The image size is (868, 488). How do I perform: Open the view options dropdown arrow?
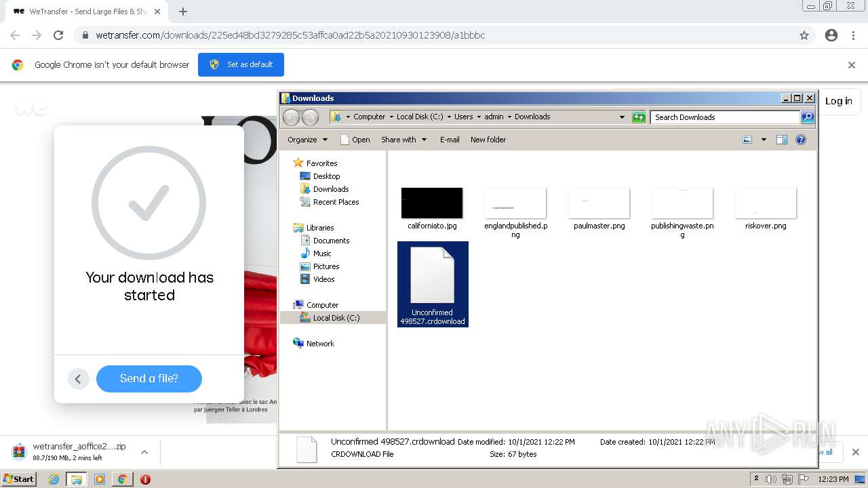pyautogui.click(x=764, y=140)
